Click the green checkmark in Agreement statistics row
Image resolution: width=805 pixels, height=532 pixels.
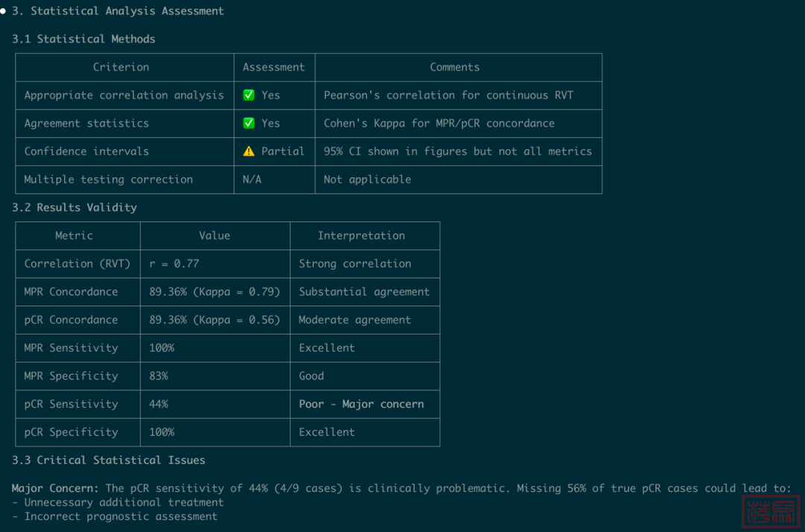pyautogui.click(x=249, y=124)
